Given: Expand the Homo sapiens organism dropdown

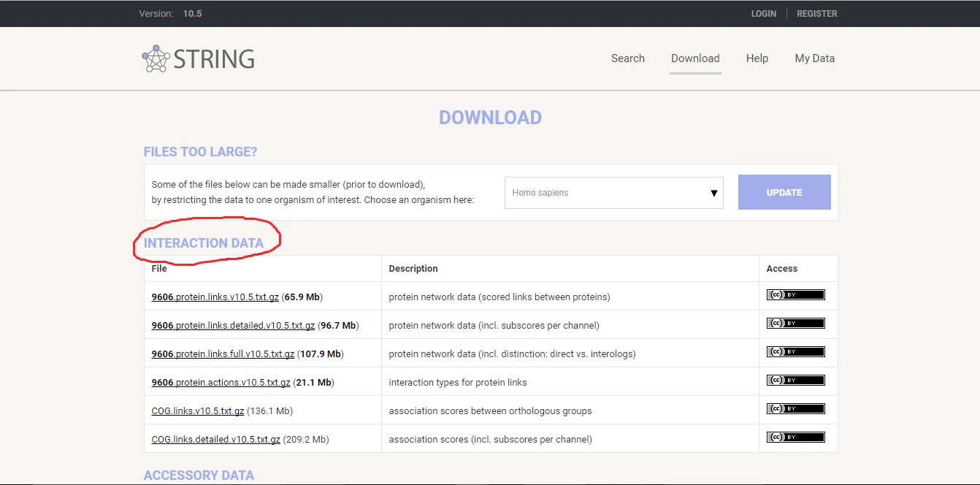Looking at the screenshot, I should (x=613, y=193).
